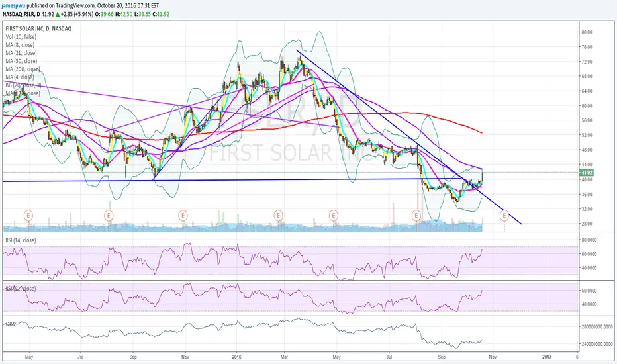The image size is (617, 364).
Task: Click the RSI (21, close) pane label
Action: [21, 289]
